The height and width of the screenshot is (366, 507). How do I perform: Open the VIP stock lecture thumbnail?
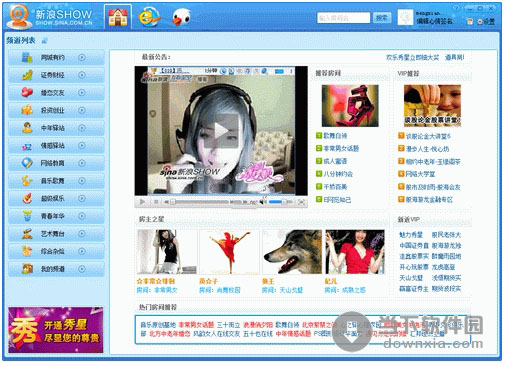click(x=432, y=106)
